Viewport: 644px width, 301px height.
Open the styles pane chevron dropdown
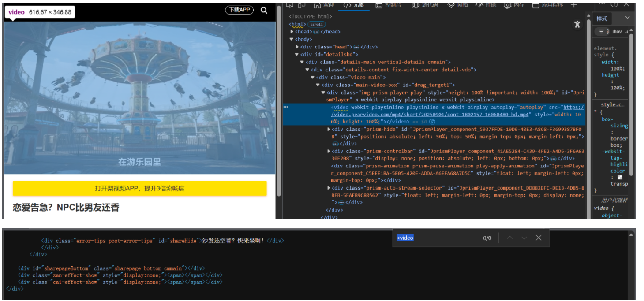click(627, 18)
